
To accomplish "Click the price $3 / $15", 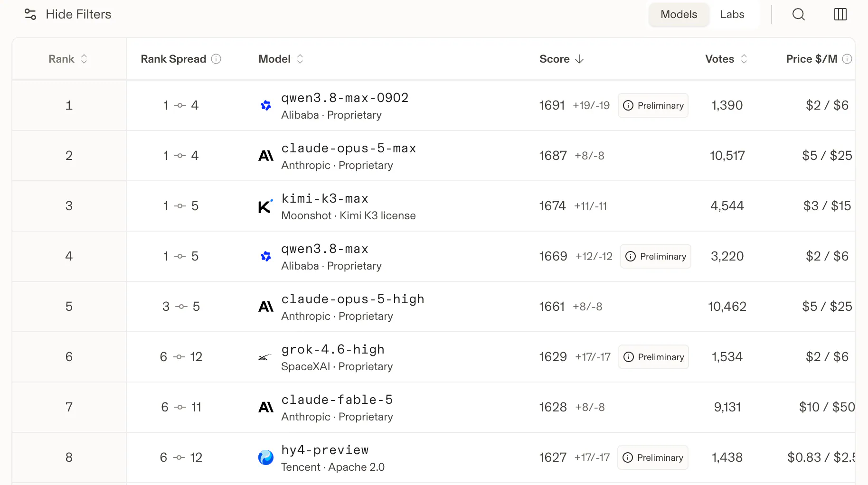I will tap(827, 206).
